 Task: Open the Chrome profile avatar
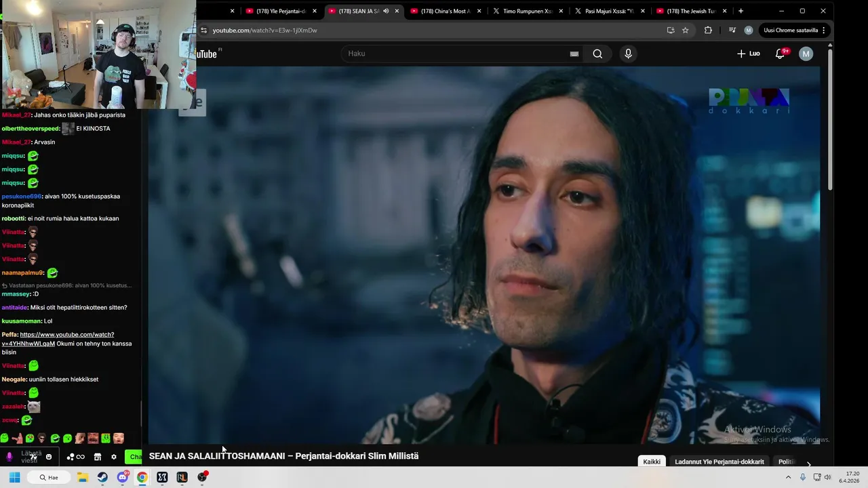749,30
